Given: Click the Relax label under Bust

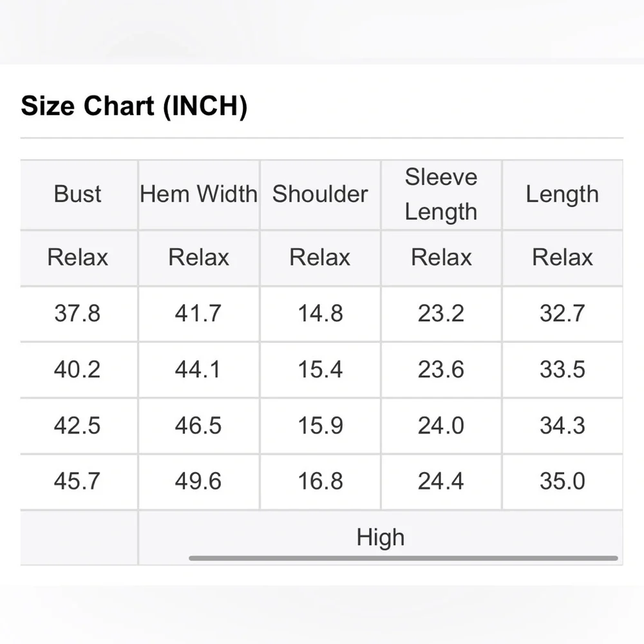Looking at the screenshot, I should point(78,258).
